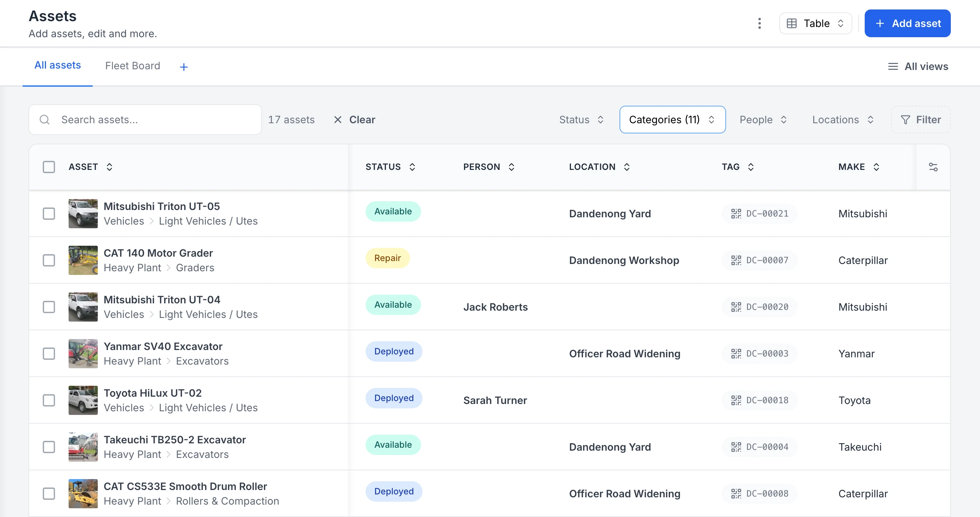The image size is (980, 517).
Task: Check the Toyota HiLux UT-02 row
Action: point(49,400)
